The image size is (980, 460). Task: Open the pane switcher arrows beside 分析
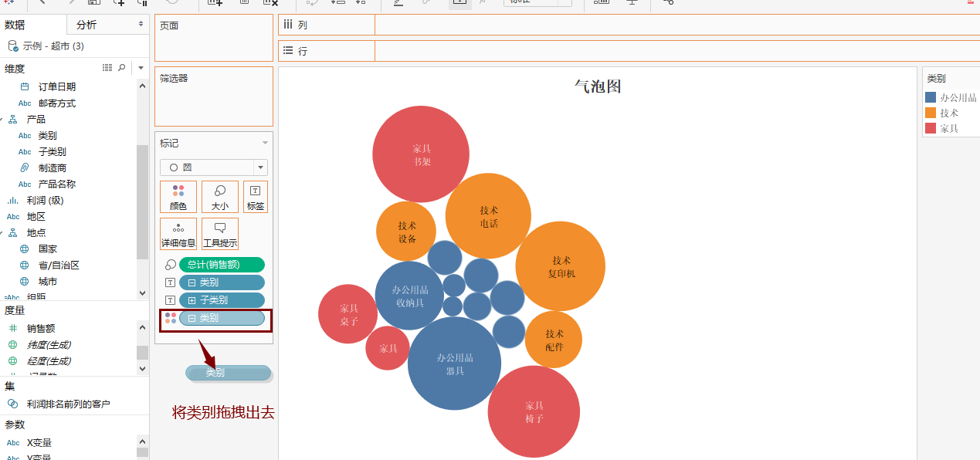pyautogui.click(x=141, y=25)
